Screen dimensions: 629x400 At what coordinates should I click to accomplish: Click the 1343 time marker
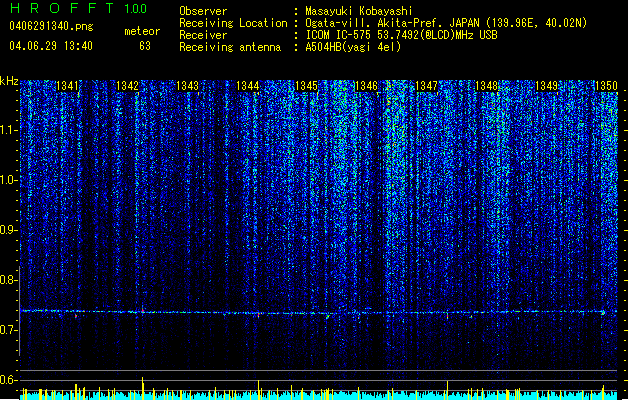187,86
